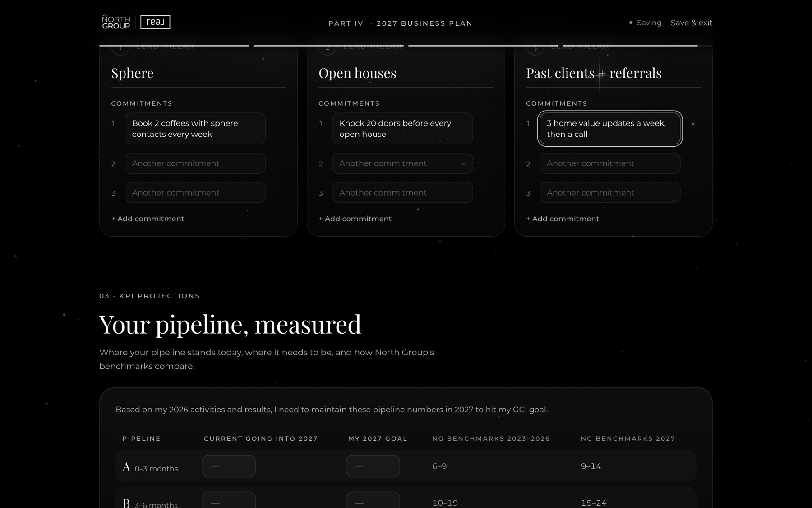The height and width of the screenshot is (508, 812).
Task: Fill second commitment under Past clients
Action: (x=610, y=163)
